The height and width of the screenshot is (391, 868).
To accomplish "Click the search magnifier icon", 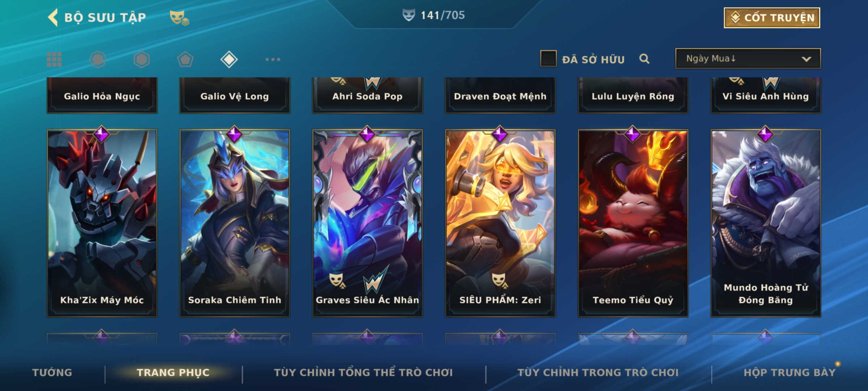I will tap(644, 59).
